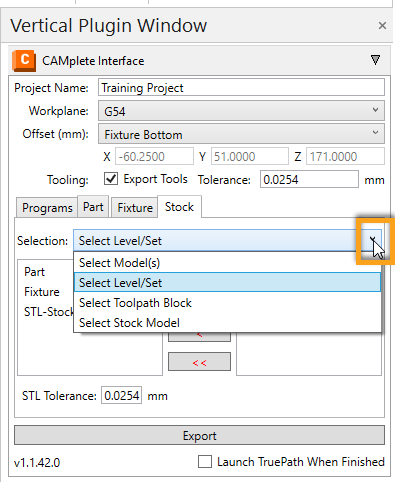
Task: Toggle the Selection dropdown arrow
Action: coord(373,240)
